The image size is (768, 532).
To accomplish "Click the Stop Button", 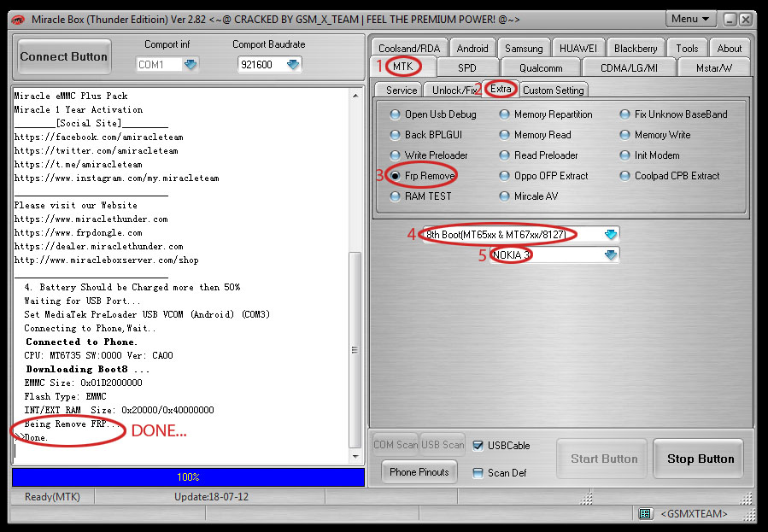I will [700, 459].
